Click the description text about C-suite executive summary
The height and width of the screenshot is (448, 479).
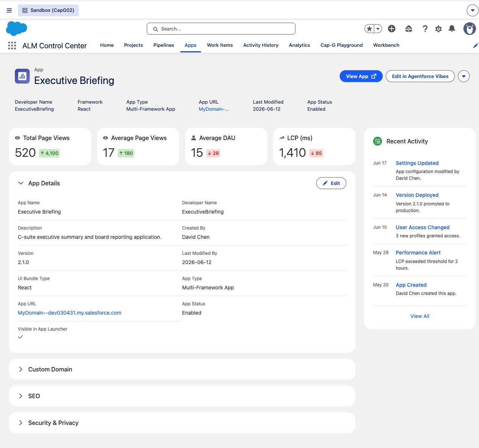click(x=90, y=237)
